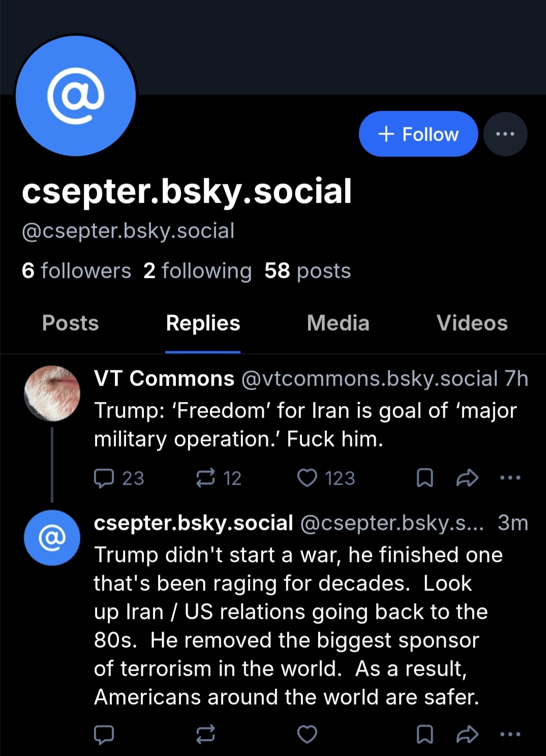Show the Videos tab
Image resolution: width=546 pixels, height=756 pixels.
[x=472, y=323]
